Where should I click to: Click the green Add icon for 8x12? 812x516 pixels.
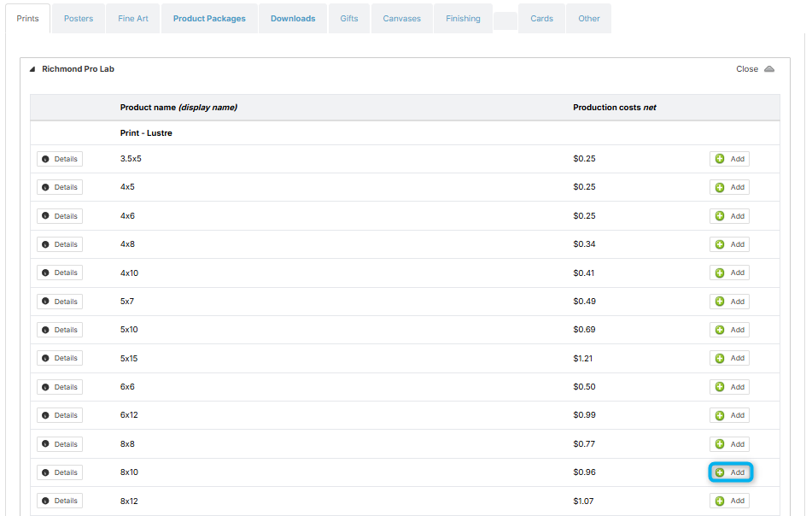click(719, 501)
